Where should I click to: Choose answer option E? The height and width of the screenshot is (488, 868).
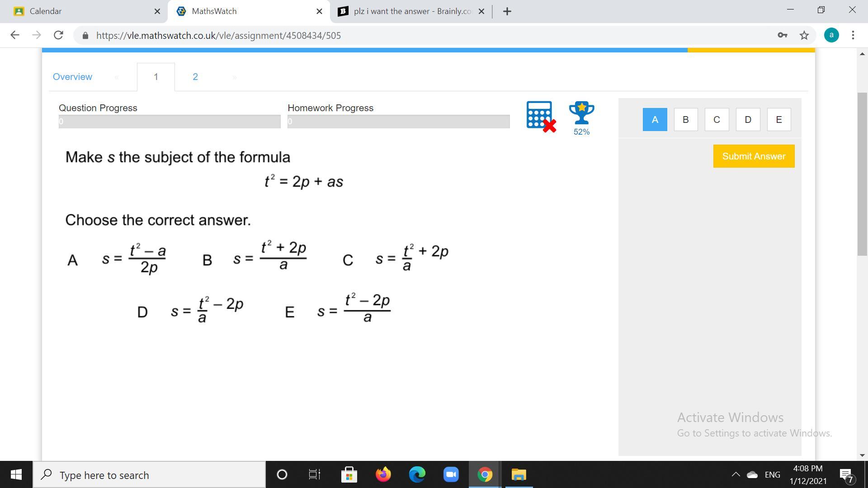pos(778,120)
